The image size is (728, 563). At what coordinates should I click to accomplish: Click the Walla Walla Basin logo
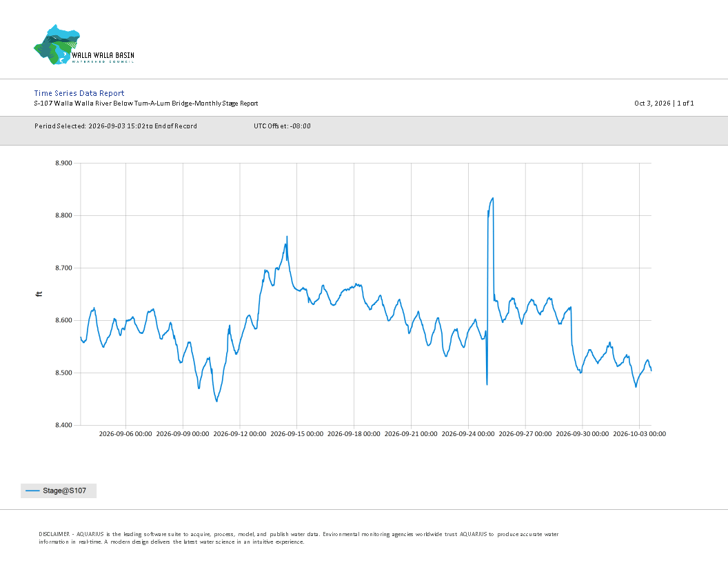coord(84,45)
